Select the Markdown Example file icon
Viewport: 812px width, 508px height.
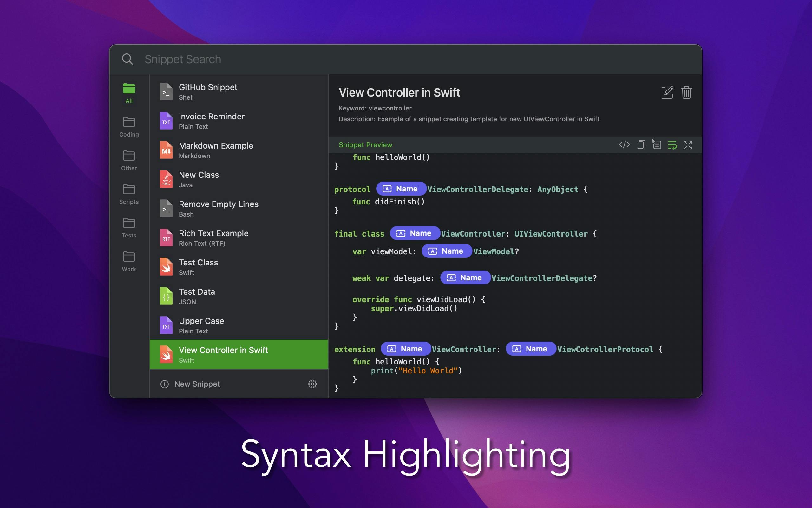point(166,150)
